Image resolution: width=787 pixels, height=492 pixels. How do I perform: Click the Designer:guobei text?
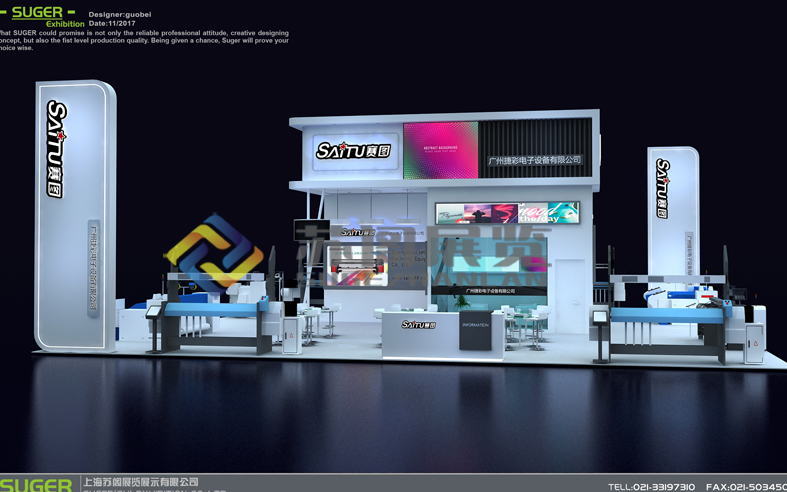pyautogui.click(x=120, y=15)
